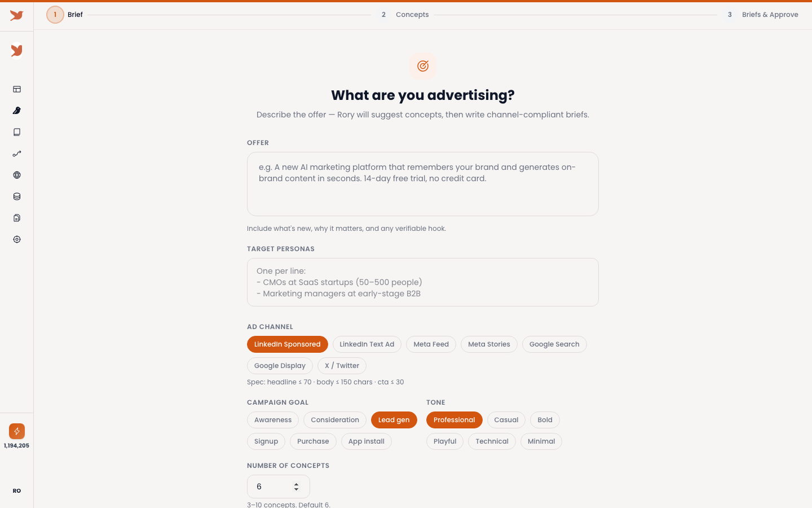Decrease number of concepts with down arrow
The height and width of the screenshot is (508, 812).
point(296,489)
